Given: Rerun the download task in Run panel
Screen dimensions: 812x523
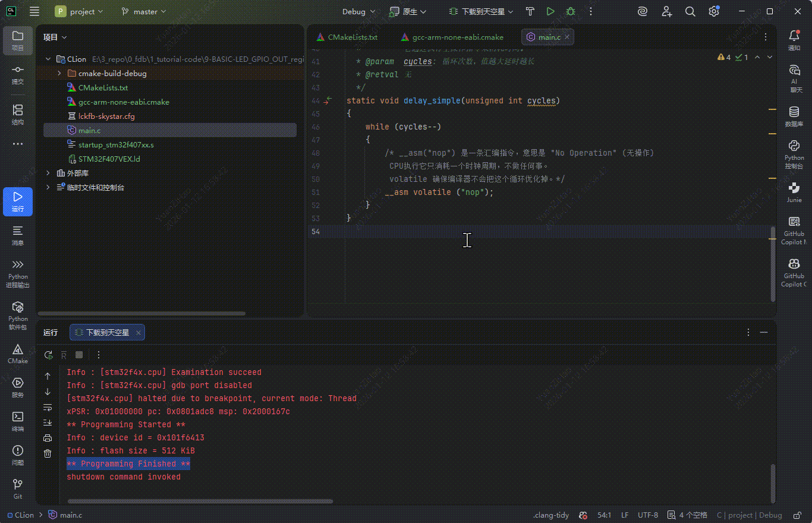Looking at the screenshot, I should [48, 355].
